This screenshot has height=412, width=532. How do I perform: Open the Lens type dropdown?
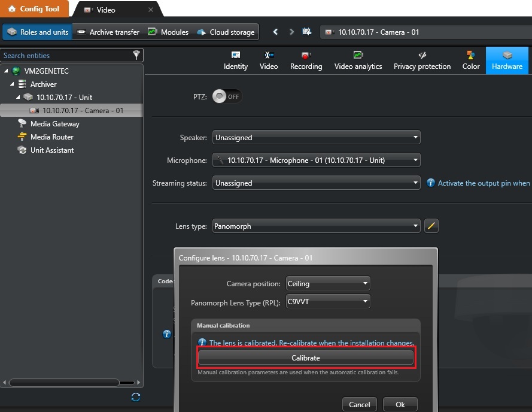(x=316, y=226)
